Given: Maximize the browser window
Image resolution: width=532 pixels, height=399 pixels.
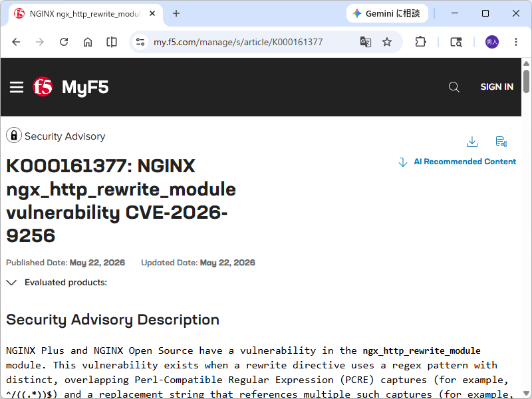Looking at the screenshot, I should tap(485, 13).
